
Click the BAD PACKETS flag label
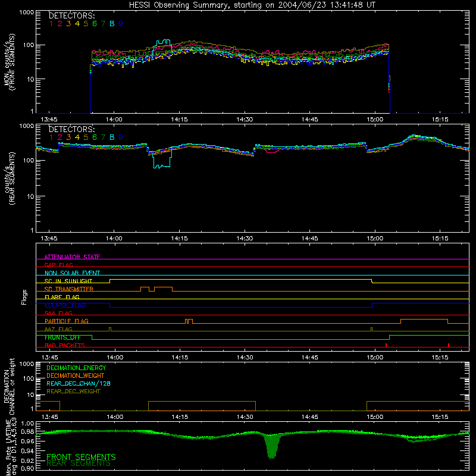pyautogui.click(x=65, y=345)
